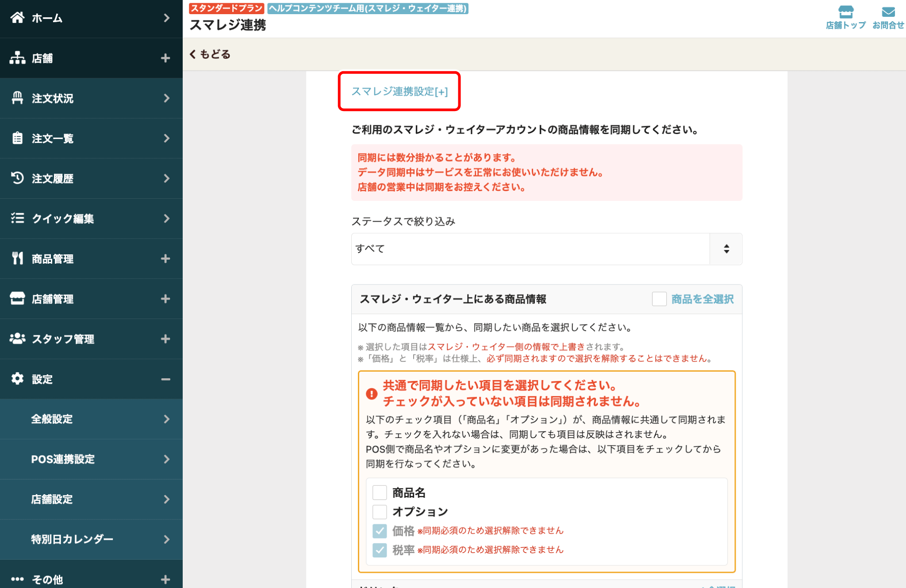Expand スマレジ連携設定[+] section
This screenshot has width=906, height=588.
click(x=399, y=91)
